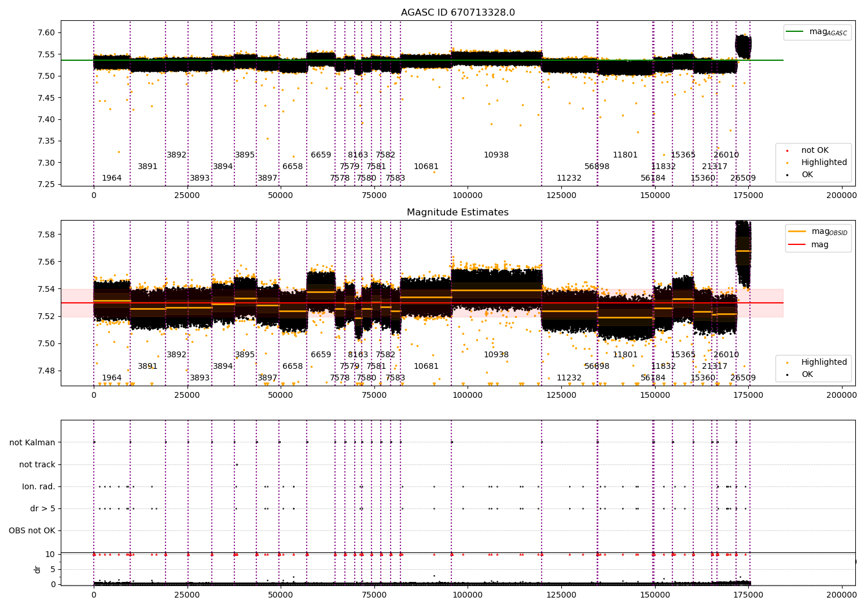Viewport: 868px width, 608px height.
Task: Click 'Highlighted' legend entry in top plot
Action: [x=824, y=163]
